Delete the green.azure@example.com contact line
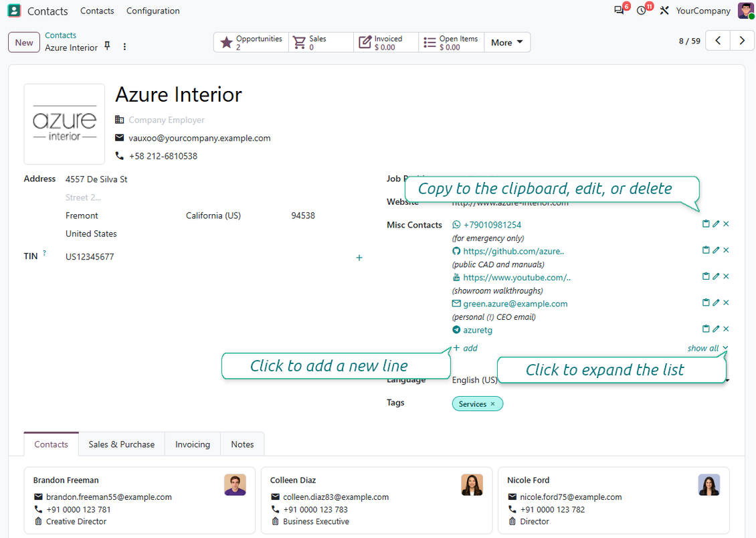This screenshot has height=538, width=756. pos(726,302)
